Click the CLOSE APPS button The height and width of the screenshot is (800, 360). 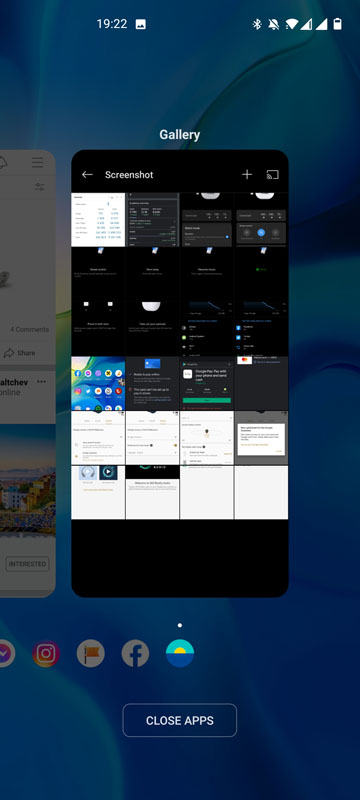pyautogui.click(x=179, y=720)
